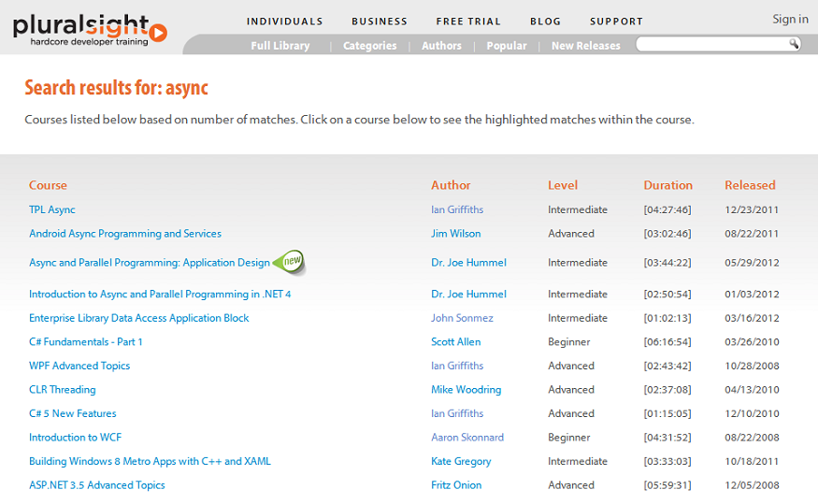
Task: View author Ian Griffiths for TPL Async
Action: pyautogui.click(x=457, y=210)
